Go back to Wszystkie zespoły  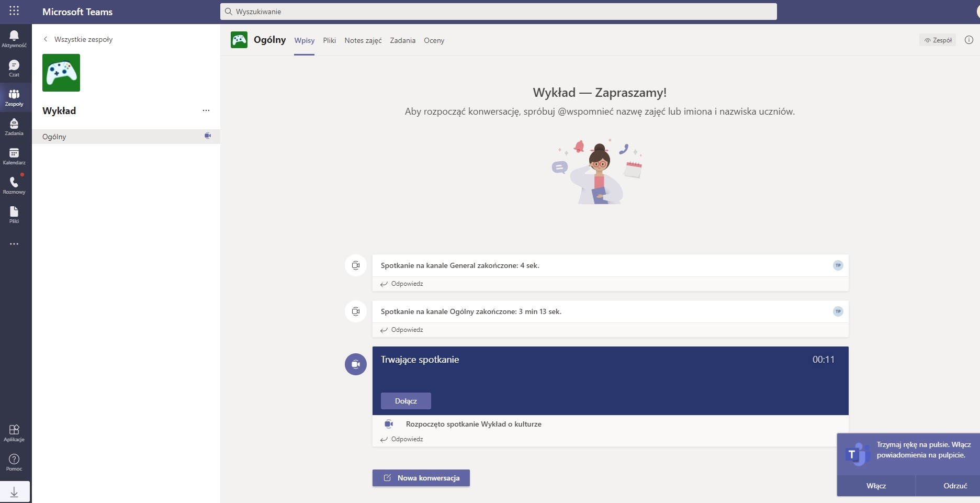(x=78, y=39)
